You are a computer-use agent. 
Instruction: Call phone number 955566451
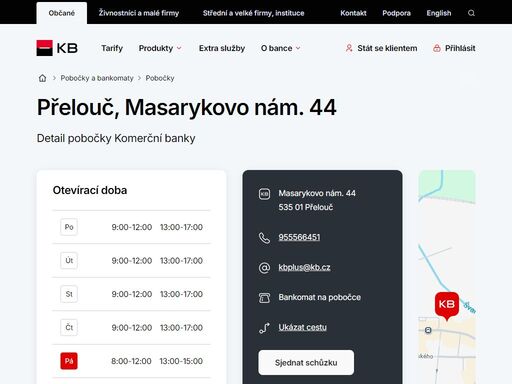click(x=299, y=237)
